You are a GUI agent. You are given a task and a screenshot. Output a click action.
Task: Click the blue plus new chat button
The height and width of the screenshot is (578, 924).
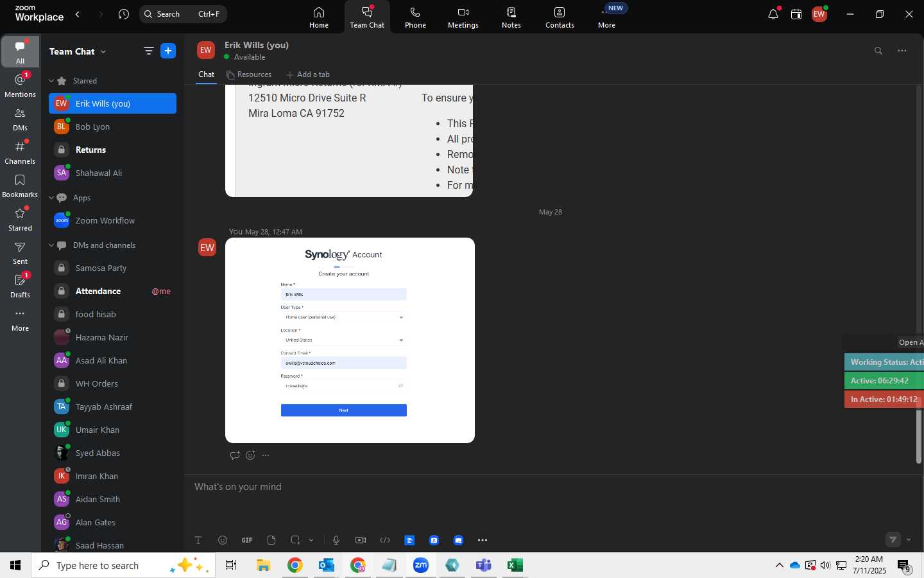(168, 51)
